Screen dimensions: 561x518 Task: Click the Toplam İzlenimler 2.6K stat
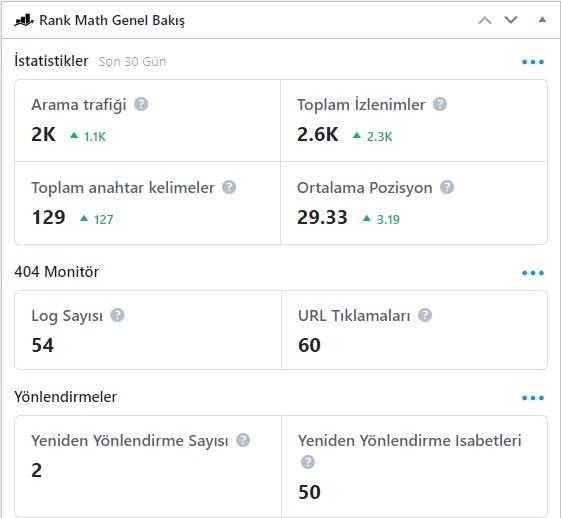tap(317, 135)
